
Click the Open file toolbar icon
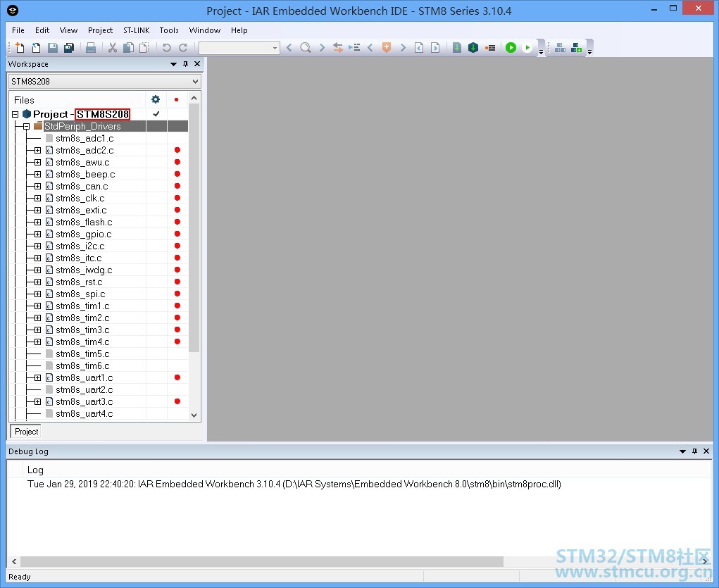tap(36, 47)
